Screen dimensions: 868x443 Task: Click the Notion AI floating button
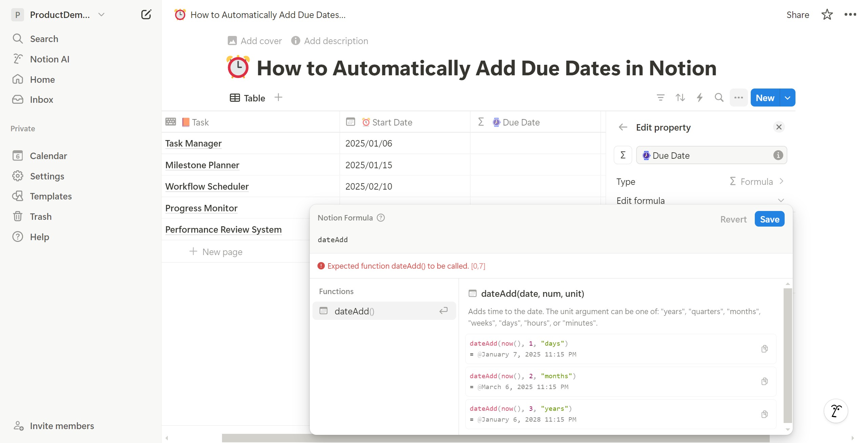(x=836, y=411)
